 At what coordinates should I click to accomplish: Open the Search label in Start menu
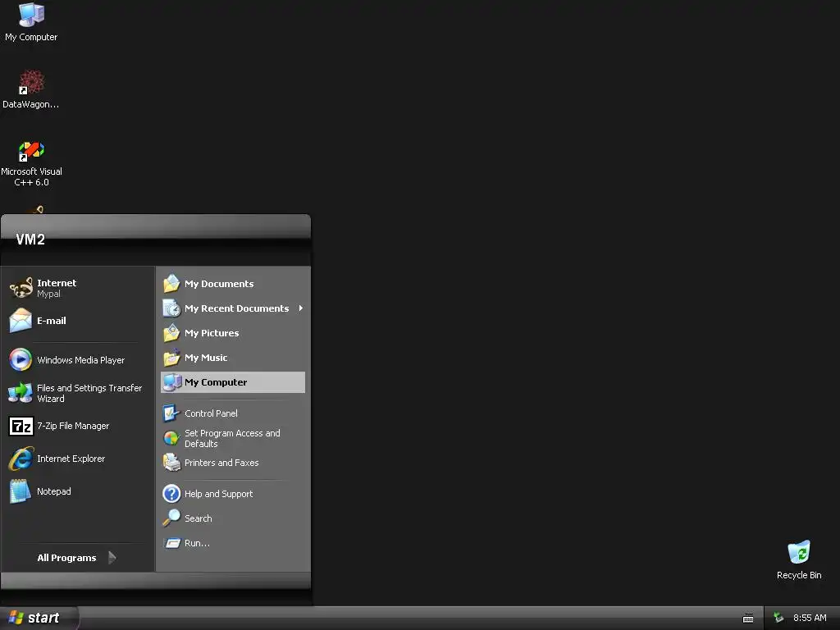click(x=199, y=518)
